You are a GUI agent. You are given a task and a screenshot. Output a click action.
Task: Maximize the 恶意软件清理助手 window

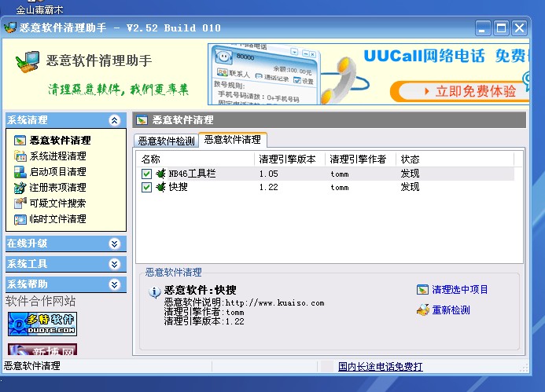[x=501, y=27]
